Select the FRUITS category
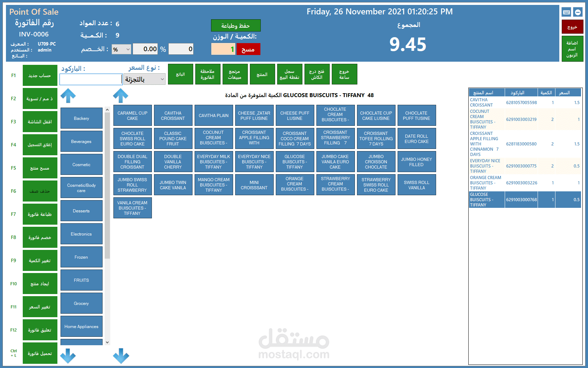The height and width of the screenshot is (368, 588). click(82, 280)
